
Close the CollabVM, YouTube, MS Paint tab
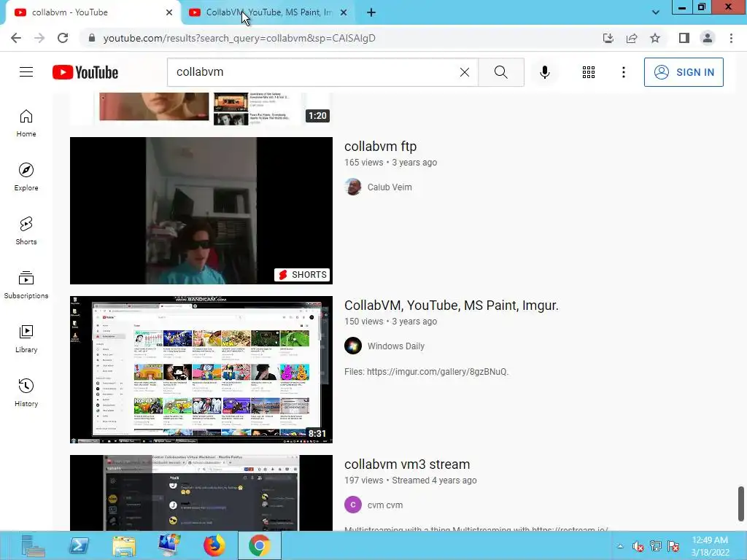pos(344,12)
